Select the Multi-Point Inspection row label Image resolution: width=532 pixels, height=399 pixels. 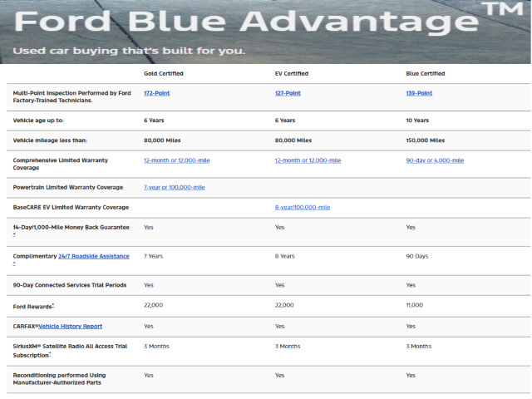72,96
